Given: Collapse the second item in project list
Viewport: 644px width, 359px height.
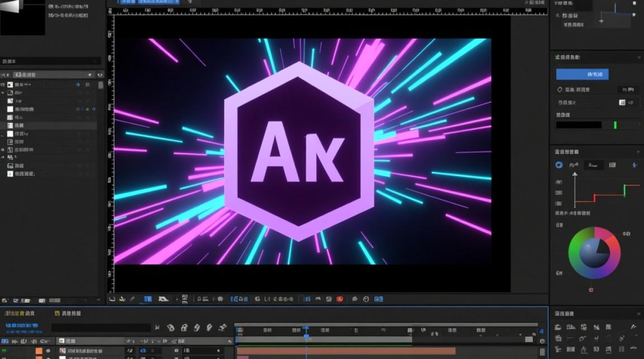Looking at the screenshot, I should (3, 93).
